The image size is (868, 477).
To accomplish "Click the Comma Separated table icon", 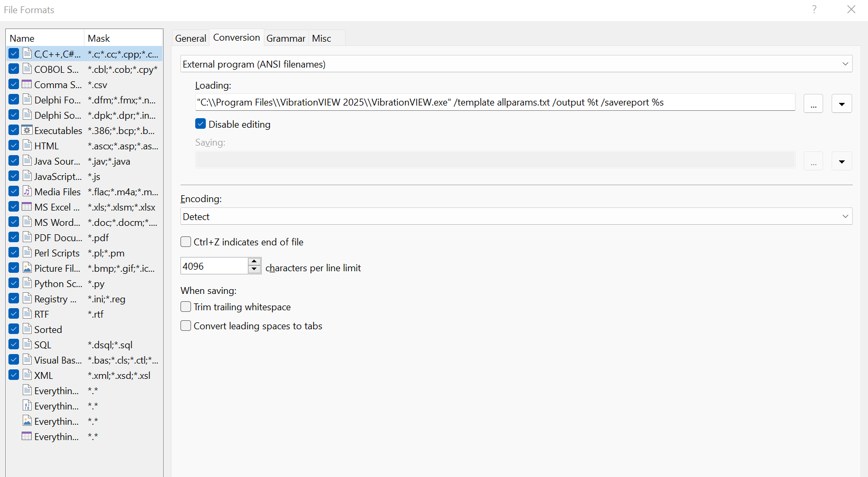I will tap(27, 84).
